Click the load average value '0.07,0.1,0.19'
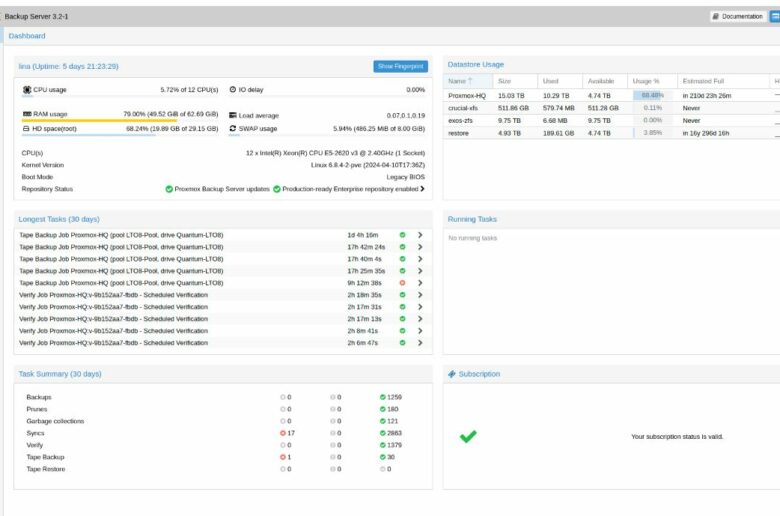The height and width of the screenshot is (516, 780). 405,115
